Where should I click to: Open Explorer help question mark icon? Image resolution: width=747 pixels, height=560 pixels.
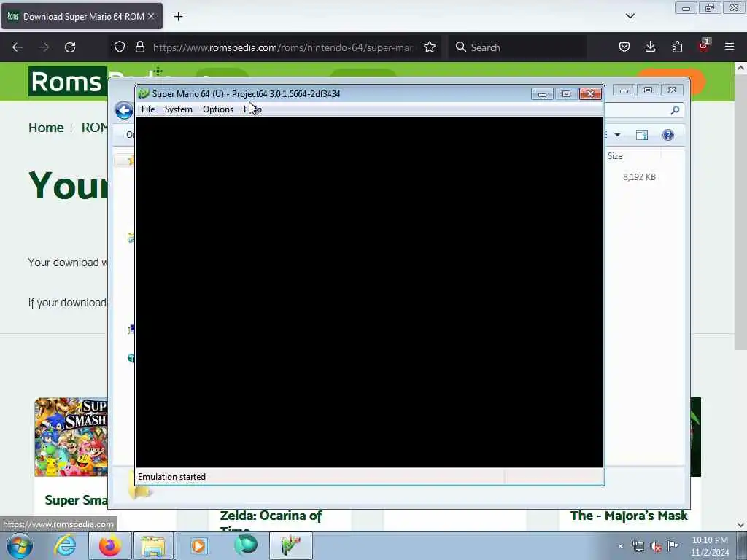pyautogui.click(x=668, y=135)
